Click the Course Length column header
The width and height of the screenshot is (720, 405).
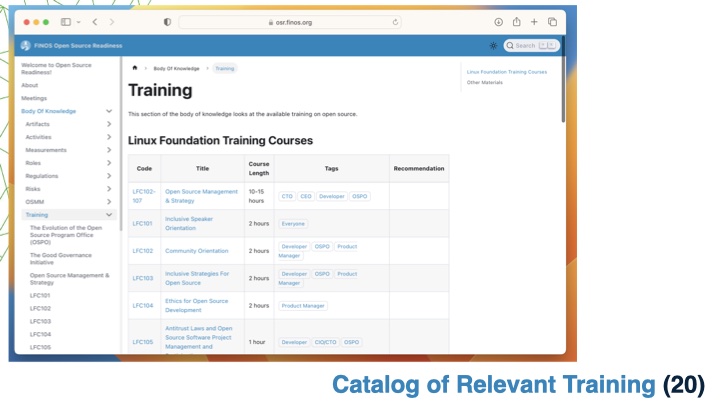259,169
